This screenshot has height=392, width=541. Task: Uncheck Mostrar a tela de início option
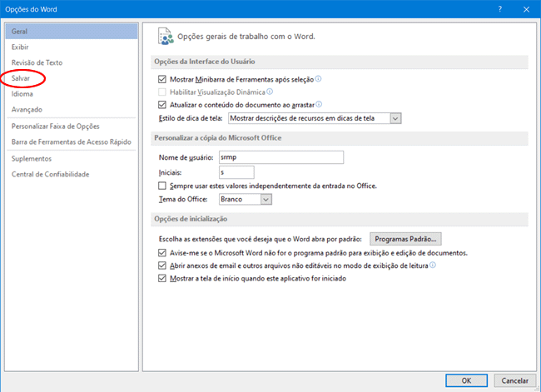(x=162, y=279)
